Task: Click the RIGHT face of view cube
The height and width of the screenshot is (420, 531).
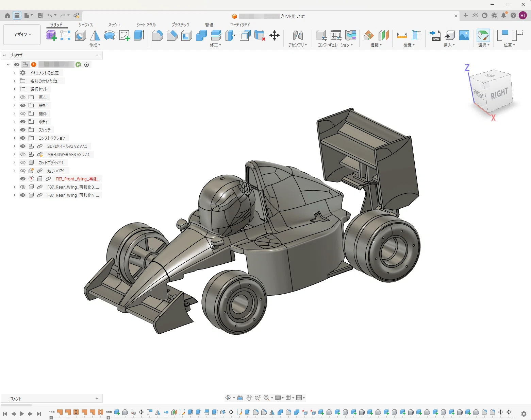Action: 499,93
